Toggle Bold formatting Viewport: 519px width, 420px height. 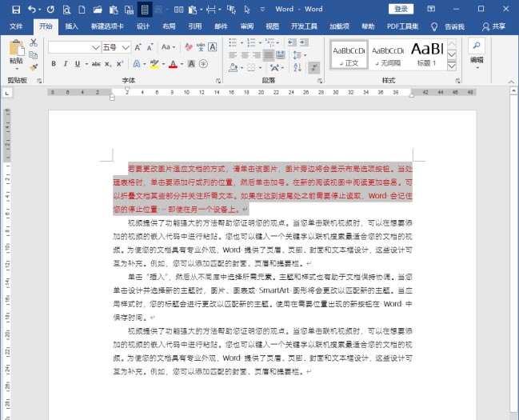[54, 64]
